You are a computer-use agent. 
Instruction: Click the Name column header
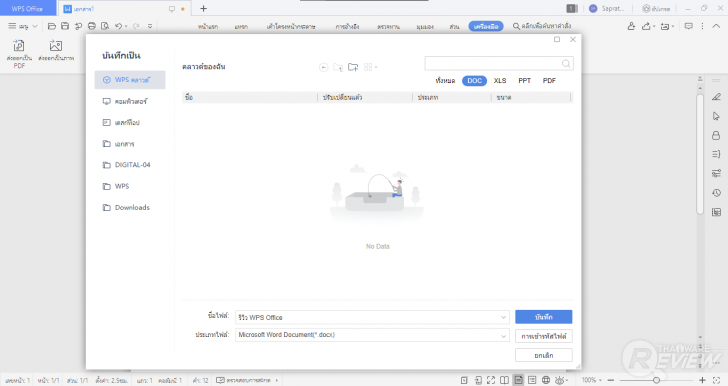click(250, 98)
